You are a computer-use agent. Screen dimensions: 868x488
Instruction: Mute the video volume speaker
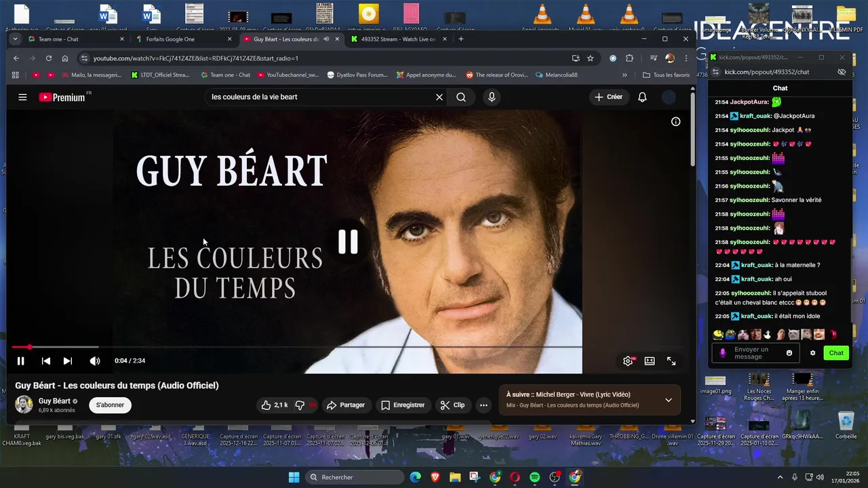95,361
